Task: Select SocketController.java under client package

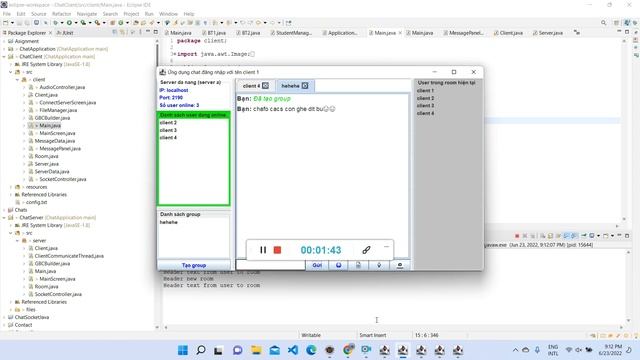Action: pos(62,179)
